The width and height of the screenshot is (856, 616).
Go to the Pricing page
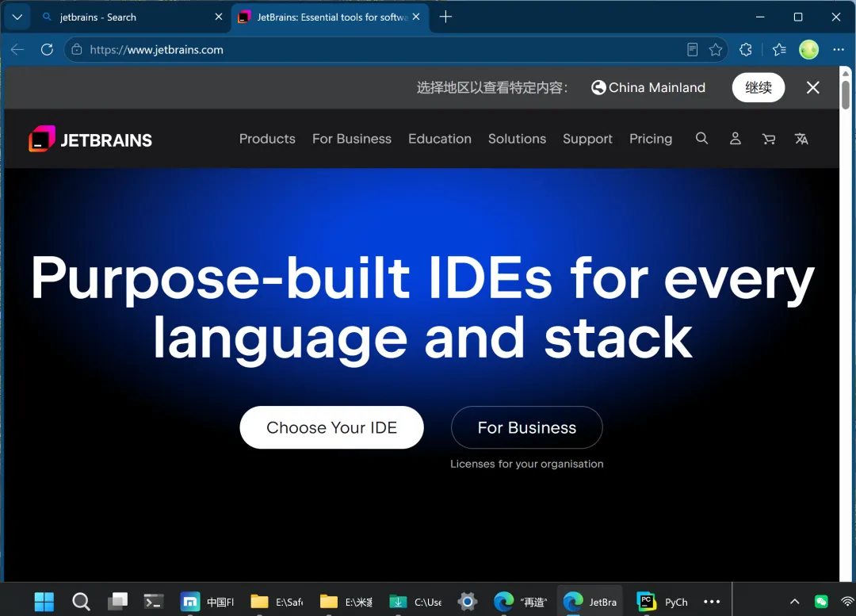click(651, 139)
